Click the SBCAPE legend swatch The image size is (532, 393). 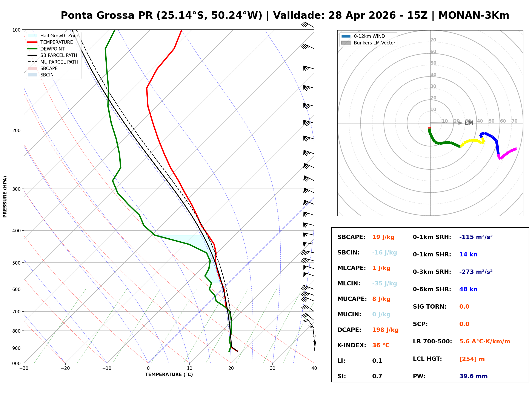[32, 68]
